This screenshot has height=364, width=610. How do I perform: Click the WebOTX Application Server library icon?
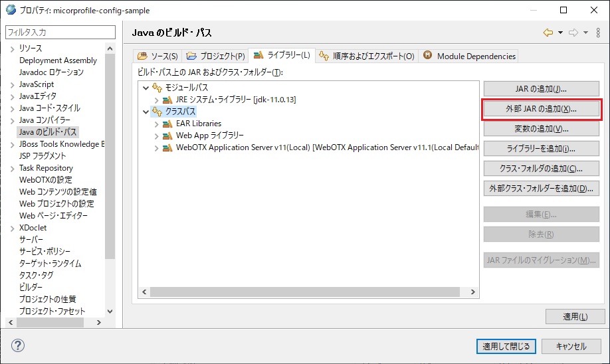pos(167,147)
